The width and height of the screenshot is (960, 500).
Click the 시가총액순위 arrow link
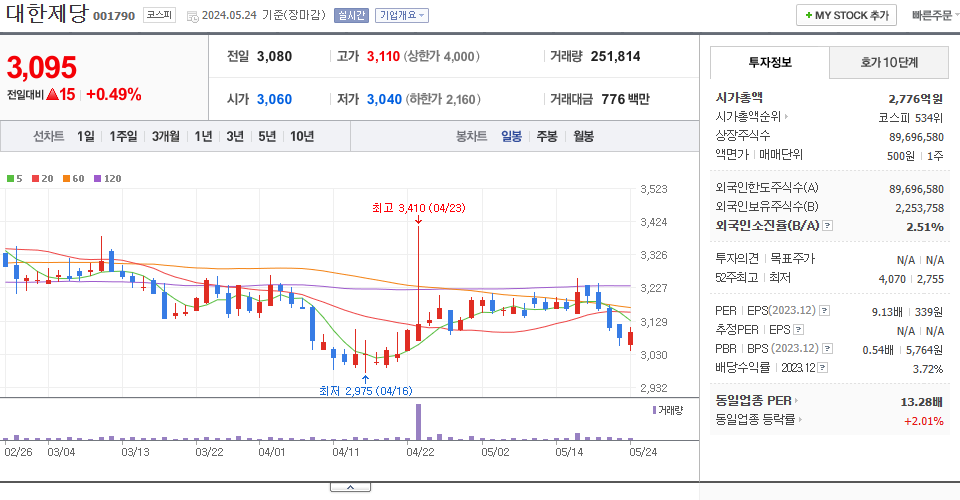click(786, 116)
